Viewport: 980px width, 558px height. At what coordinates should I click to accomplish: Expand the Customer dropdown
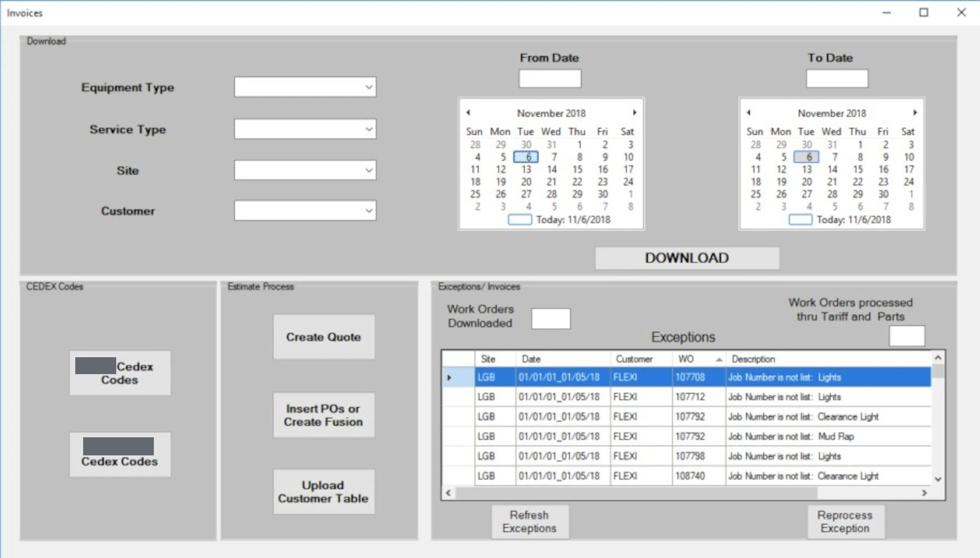368,210
